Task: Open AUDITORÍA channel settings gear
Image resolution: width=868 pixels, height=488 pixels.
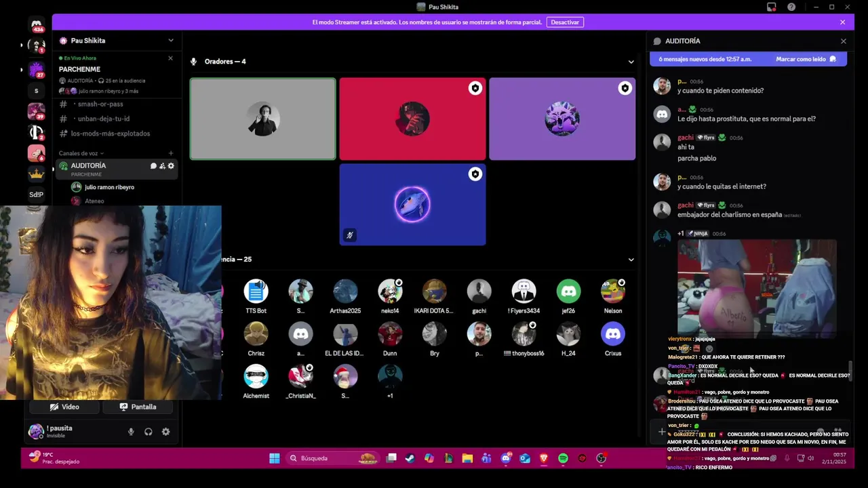Action: click(171, 165)
